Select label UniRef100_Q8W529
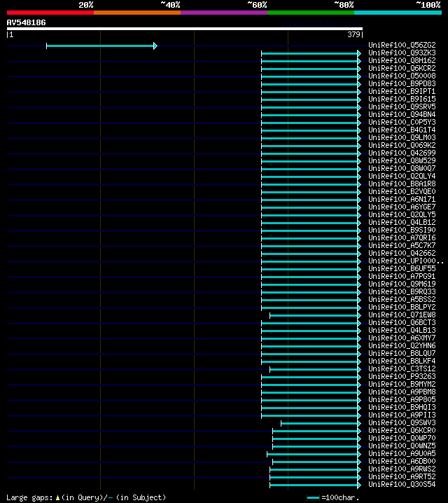This screenshot has width=448, height=503. [402, 160]
